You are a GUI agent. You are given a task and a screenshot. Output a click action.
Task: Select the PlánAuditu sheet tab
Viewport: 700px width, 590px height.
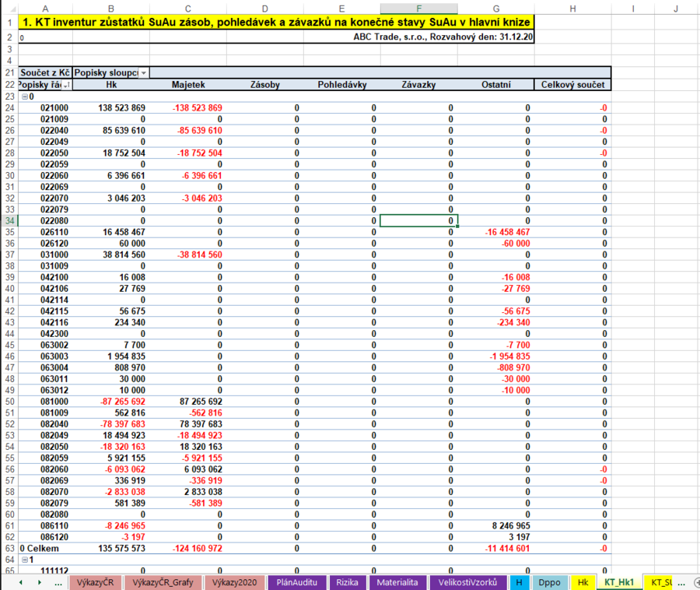pos(298,582)
